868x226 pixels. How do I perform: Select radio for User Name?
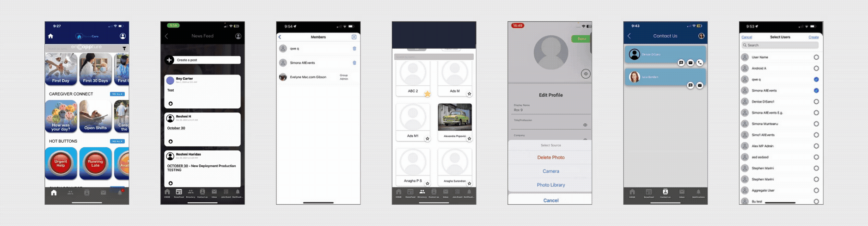[x=816, y=57]
